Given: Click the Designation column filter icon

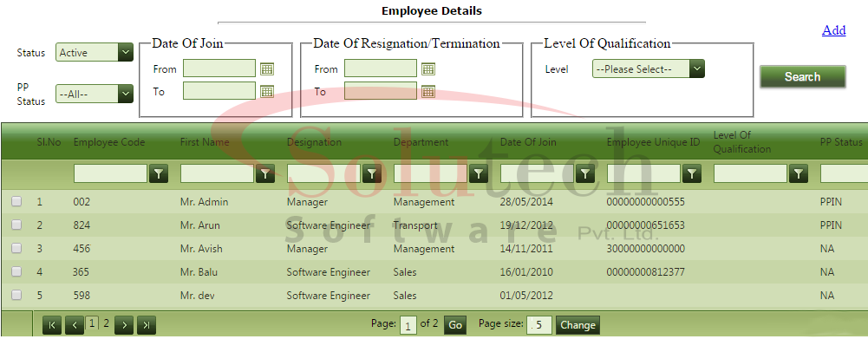Looking at the screenshot, I should (x=371, y=174).
